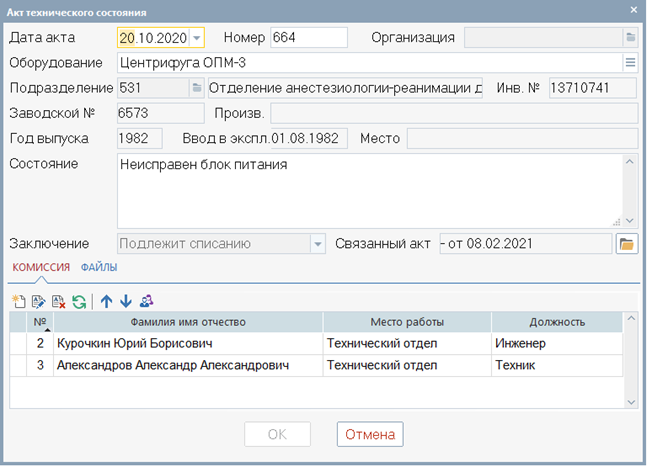Delete commission member record icon
The width and height of the screenshot is (652, 467).
coord(59,301)
